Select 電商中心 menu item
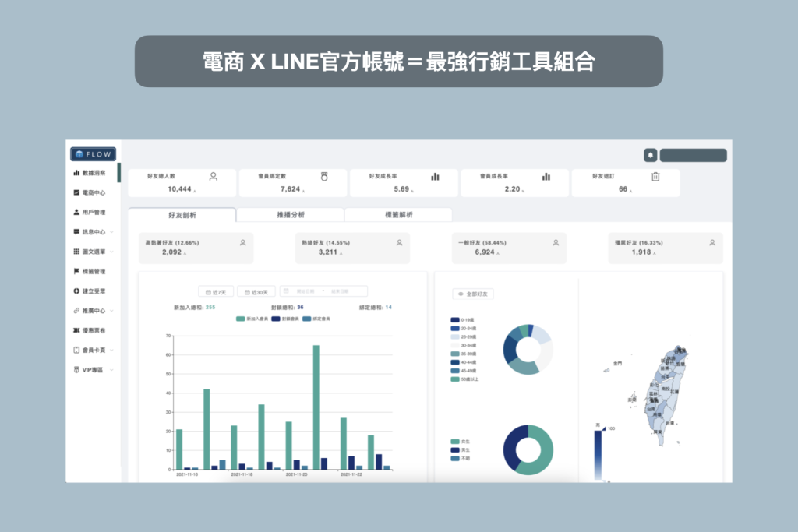Screen dimensions: 798x532 (94, 192)
